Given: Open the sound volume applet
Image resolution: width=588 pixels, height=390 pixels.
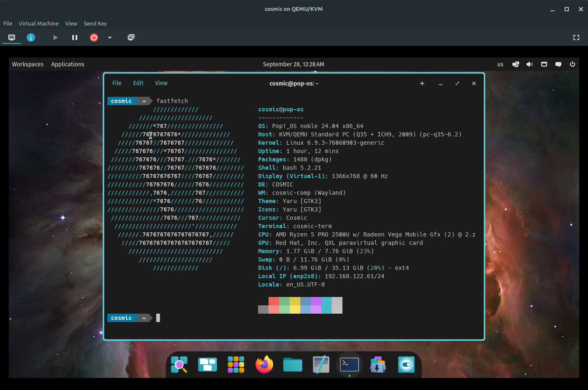Looking at the screenshot, I should coord(530,64).
